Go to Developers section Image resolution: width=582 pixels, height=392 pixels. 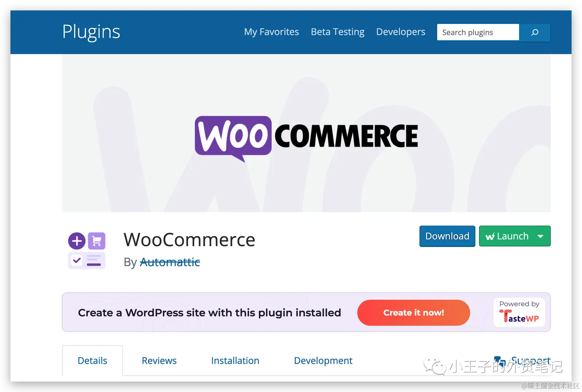[x=400, y=32]
